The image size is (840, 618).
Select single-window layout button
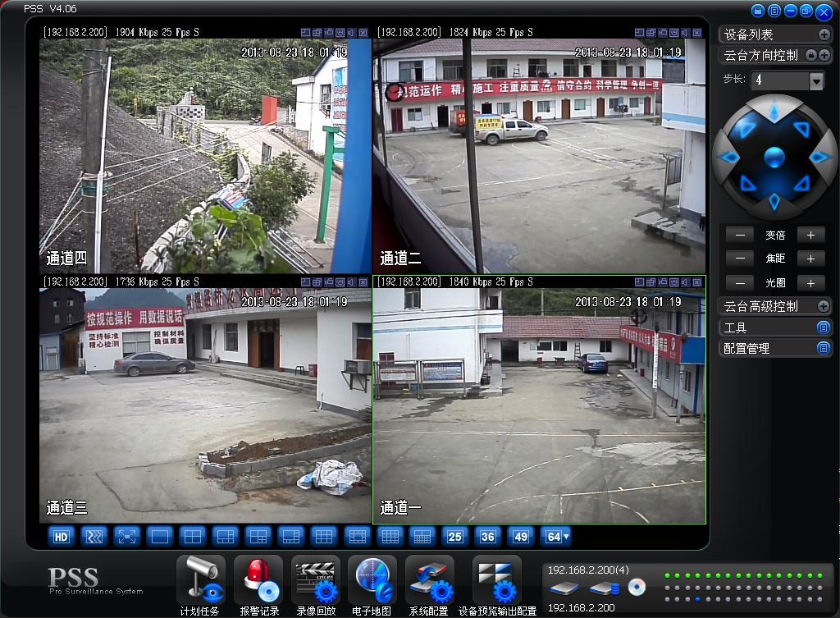pos(159,537)
